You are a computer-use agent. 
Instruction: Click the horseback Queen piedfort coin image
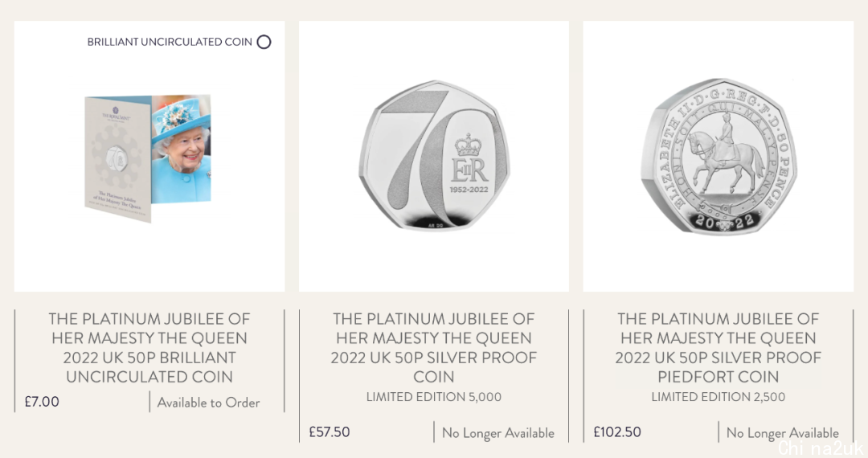pyautogui.click(x=719, y=155)
